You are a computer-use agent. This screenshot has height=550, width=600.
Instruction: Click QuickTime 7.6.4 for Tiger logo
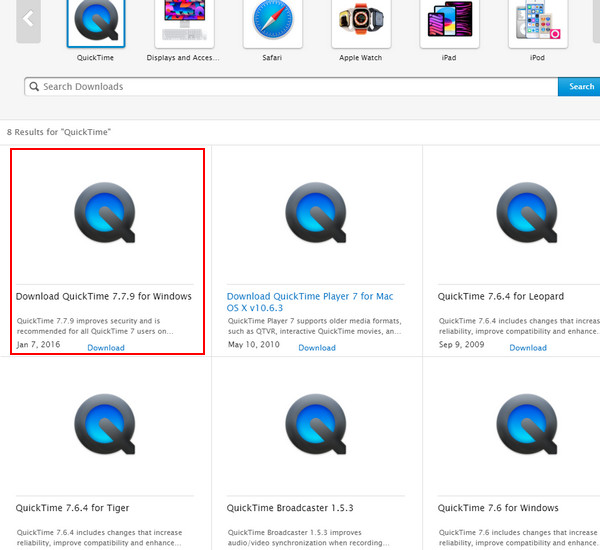(105, 424)
